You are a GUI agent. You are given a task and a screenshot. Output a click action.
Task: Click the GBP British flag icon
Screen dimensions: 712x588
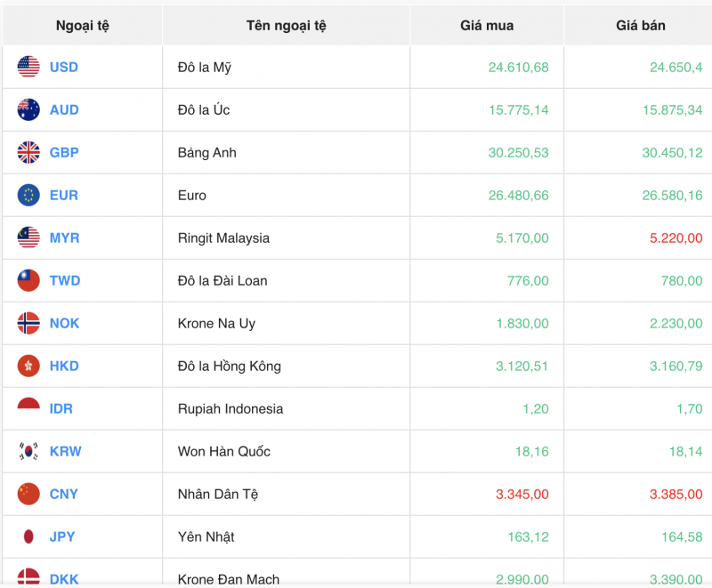pyautogui.click(x=27, y=152)
